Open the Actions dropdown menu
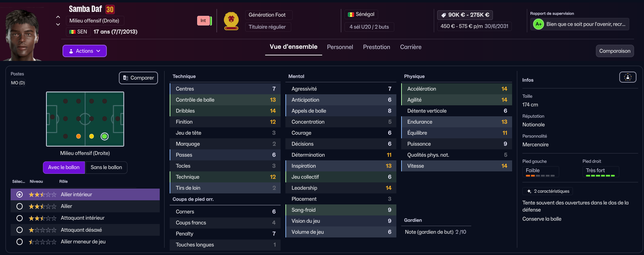Viewport: 644px width, 255px height. (84, 51)
